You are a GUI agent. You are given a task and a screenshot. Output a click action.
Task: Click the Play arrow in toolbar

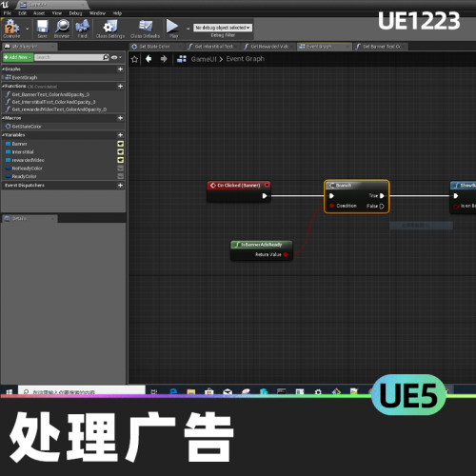[x=172, y=26]
